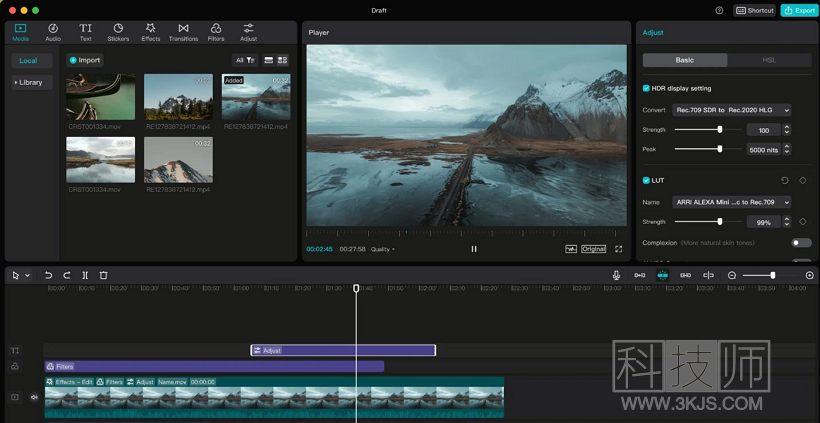820x423 pixels.
Task: Switch to the Media tab
Action: click(x=20, y=32)
